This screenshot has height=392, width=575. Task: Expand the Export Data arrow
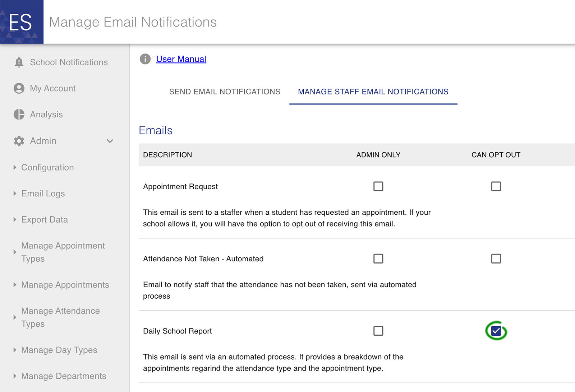[15, 219]
